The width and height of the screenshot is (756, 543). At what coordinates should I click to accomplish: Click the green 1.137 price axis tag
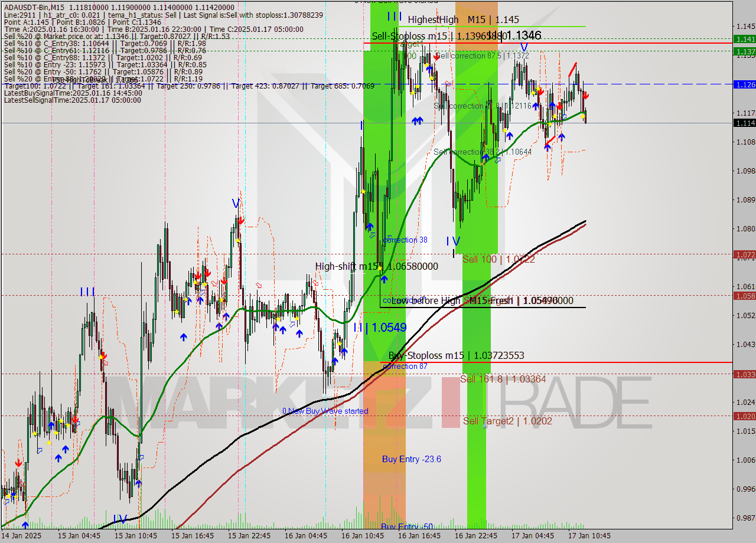(744, 51)
